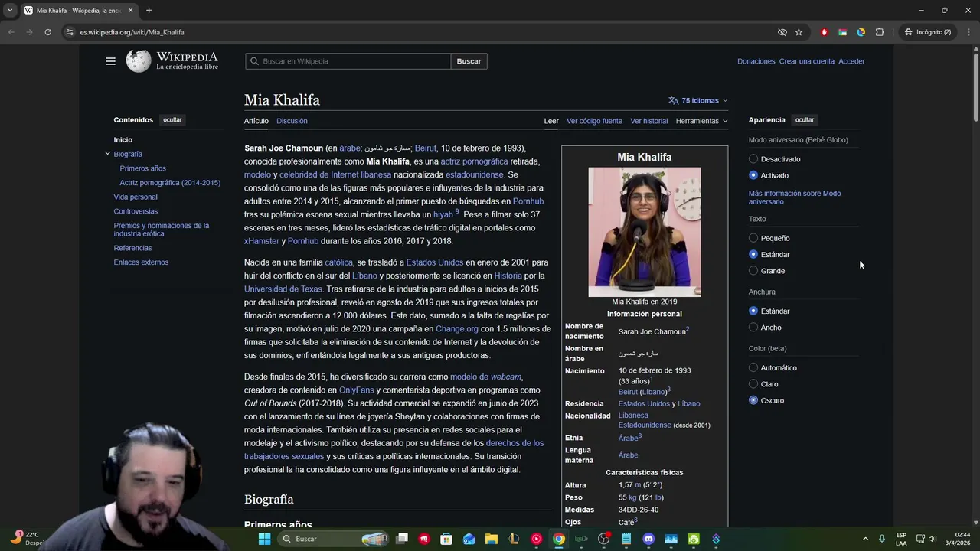980x551 pixels.
Task: Collapse the Biografía section in contents
Action: point(107,154)
